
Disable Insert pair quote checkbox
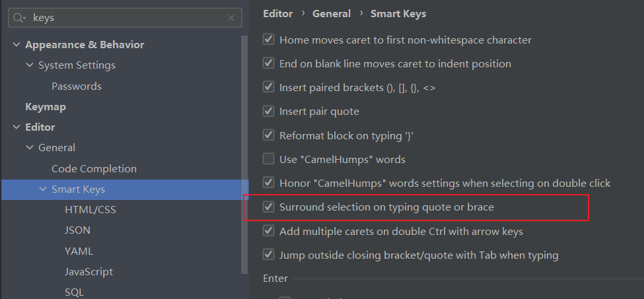[269, 112]
